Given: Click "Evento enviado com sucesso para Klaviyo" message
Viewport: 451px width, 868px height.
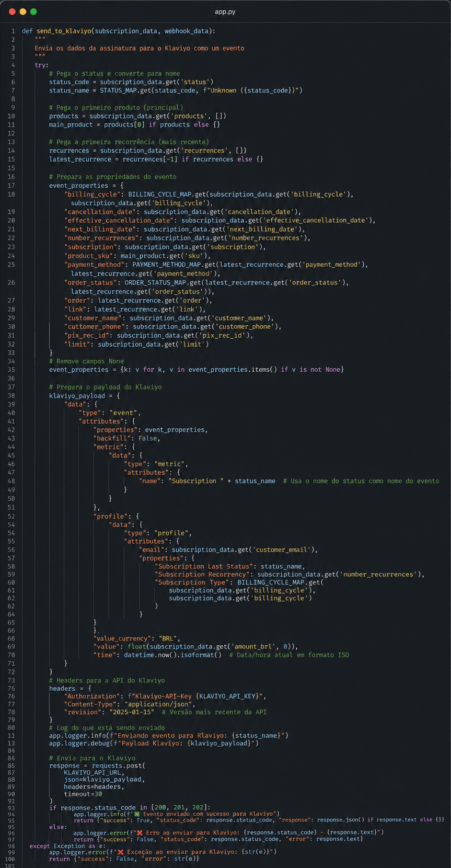Looking at the screenshot, I should tap(209, 814).
